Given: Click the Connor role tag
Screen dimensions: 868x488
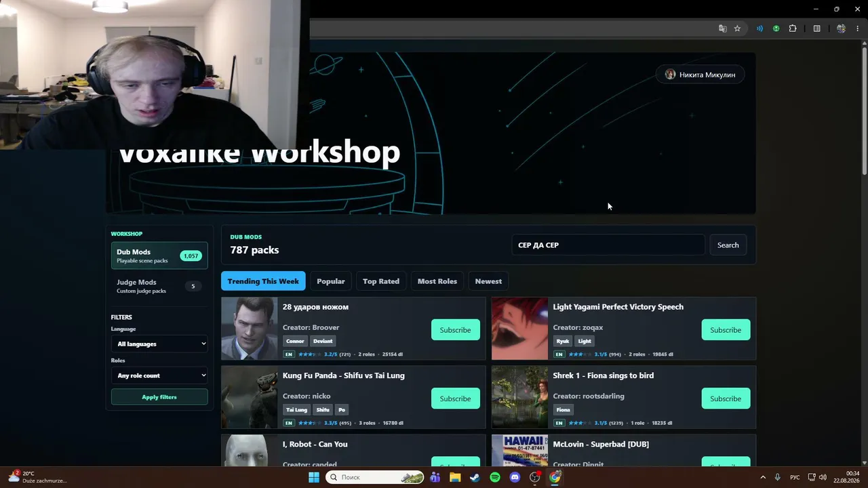Looking at the screenshot, I should point(295,341).
